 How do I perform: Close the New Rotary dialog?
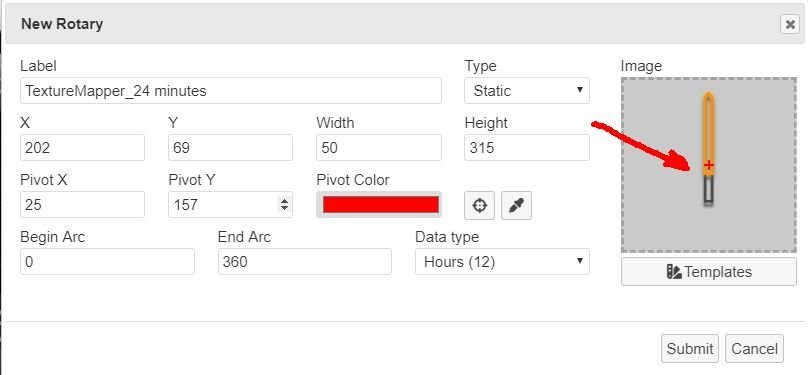coord(790,24)
